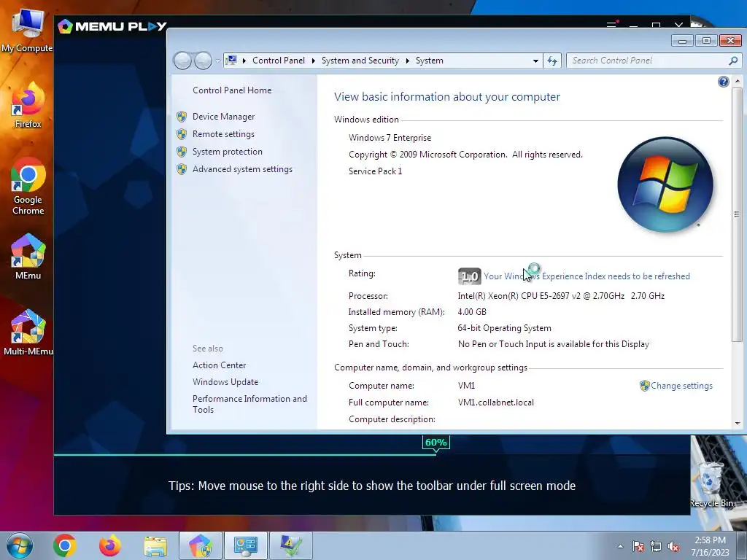Click the muted volume tray icon
747x560 pixels.
[x=673, y=546]
